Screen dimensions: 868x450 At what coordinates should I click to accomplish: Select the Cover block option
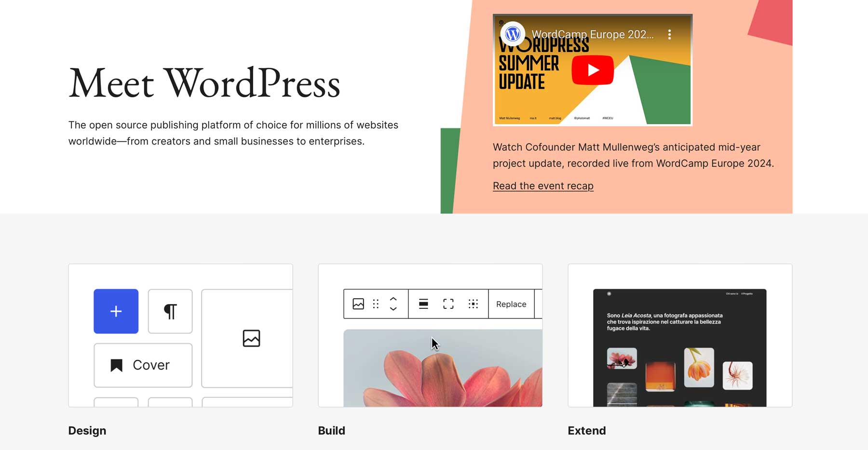point(143,365)
